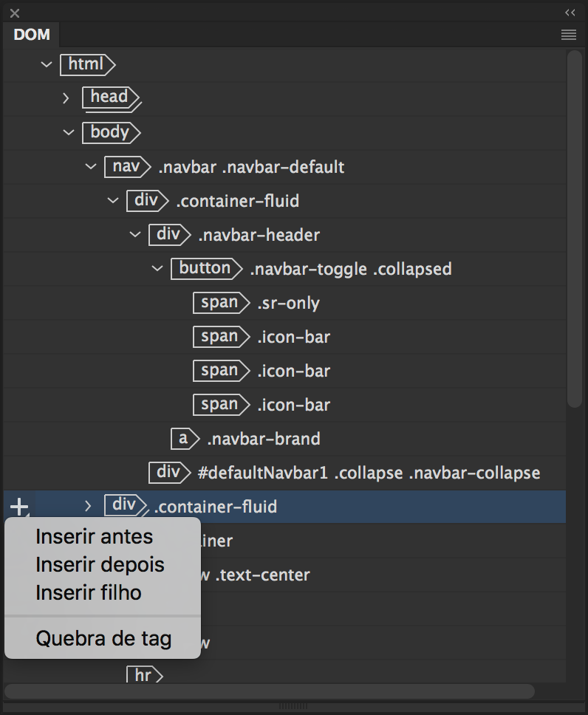Expand the highlighted .container-fluid div
Screen dimensions: 588x715
[88, 506]
